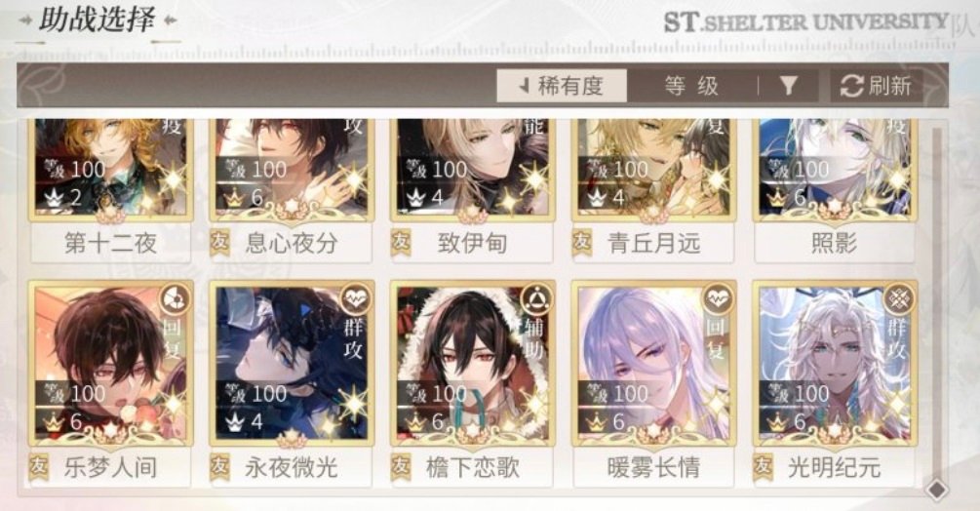Click the diamond scrollbar handle at bottom
Viewport: 980px width, 511px height.
click(x=936, y=490)
